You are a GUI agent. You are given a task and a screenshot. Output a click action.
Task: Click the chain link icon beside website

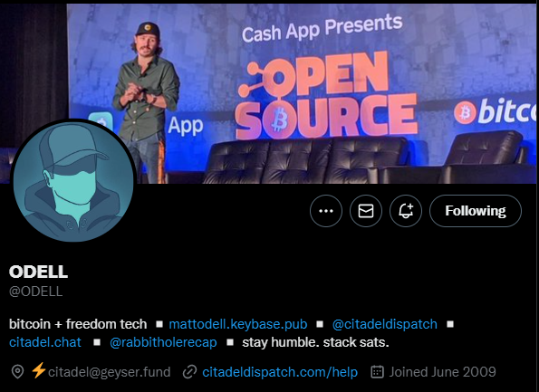[x=189, y=372]
